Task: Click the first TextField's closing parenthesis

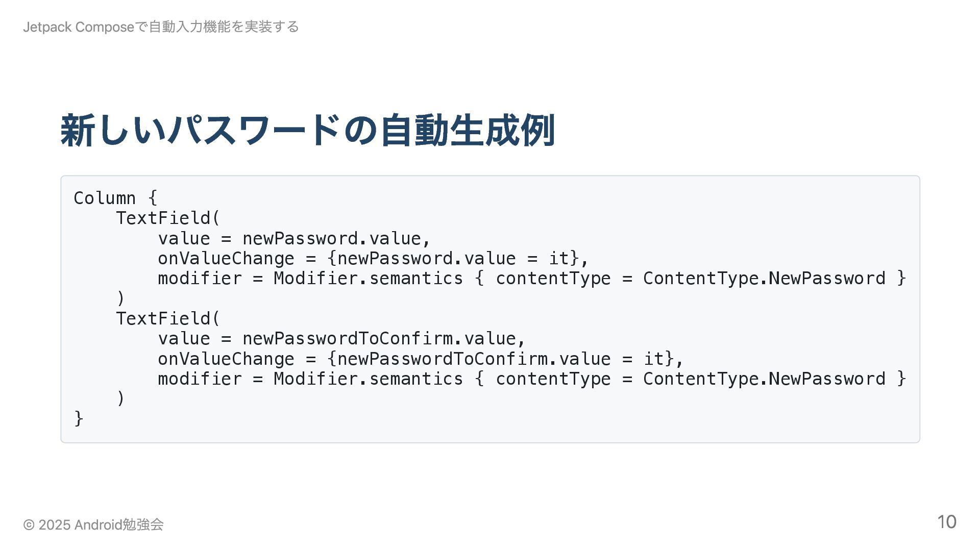Action: (x=120, y=298)
